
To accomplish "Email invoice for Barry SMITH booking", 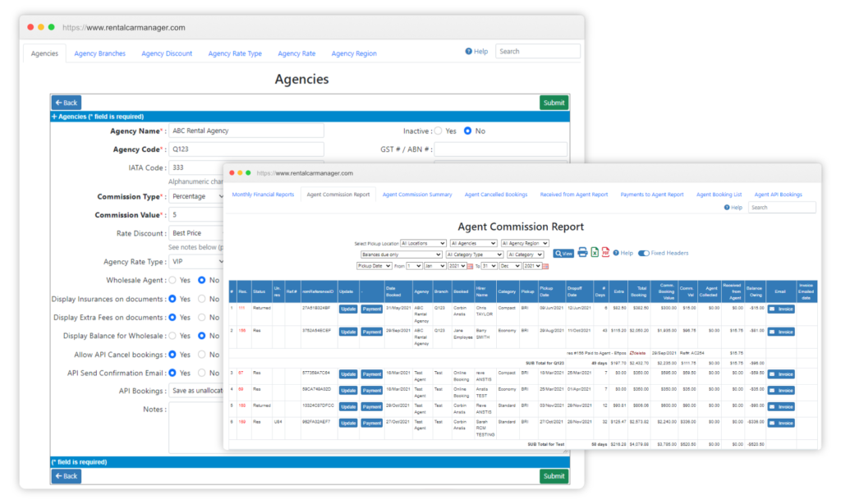I will (781, 332).
